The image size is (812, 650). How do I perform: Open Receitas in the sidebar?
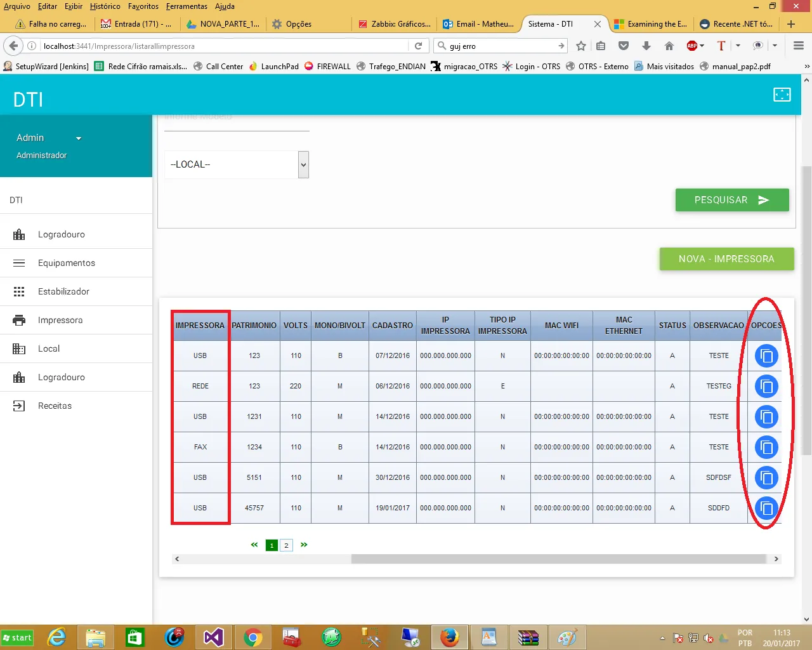55,406
